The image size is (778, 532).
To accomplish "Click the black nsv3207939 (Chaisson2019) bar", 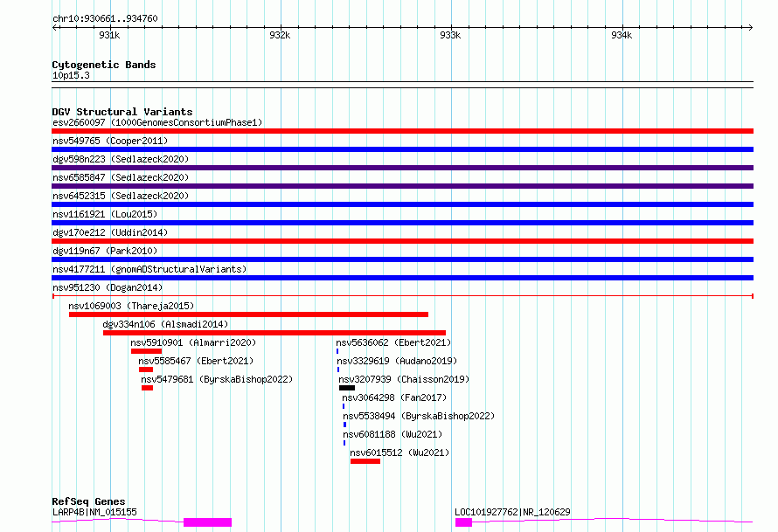I will pyautogui.click(x=347, y=388).
